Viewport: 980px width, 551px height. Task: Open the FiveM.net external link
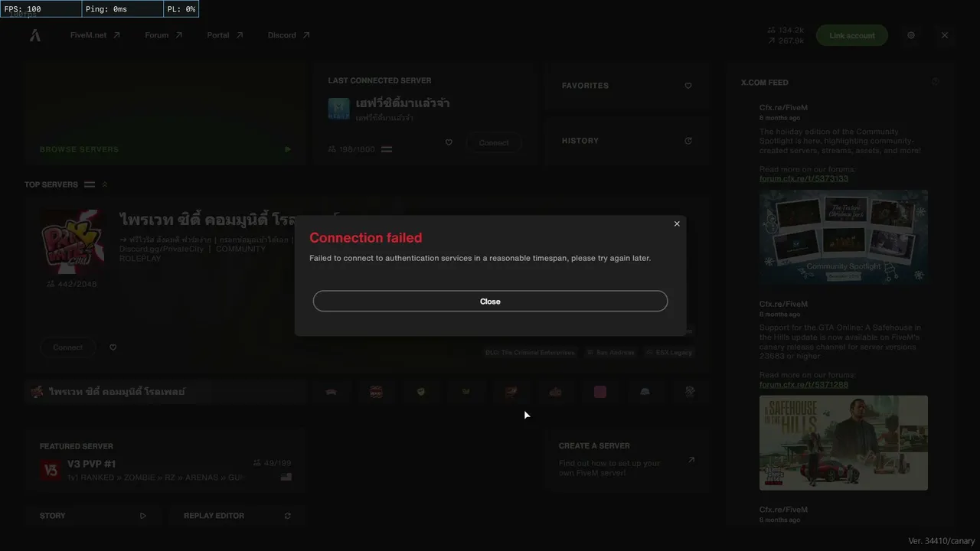tap(95, 35)
